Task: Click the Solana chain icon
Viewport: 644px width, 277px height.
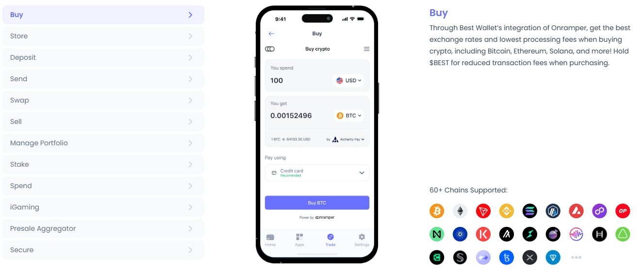Action: pos(530,211)
